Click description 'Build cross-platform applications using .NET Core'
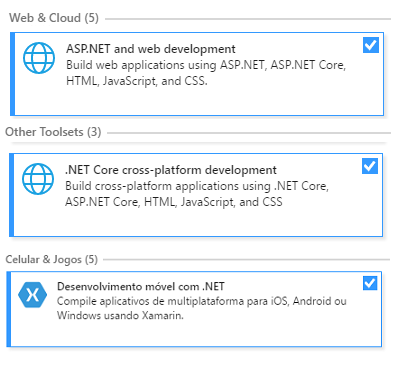Image resolution: width=410 pixels, height=367 pixels. [x=197, y=194]
